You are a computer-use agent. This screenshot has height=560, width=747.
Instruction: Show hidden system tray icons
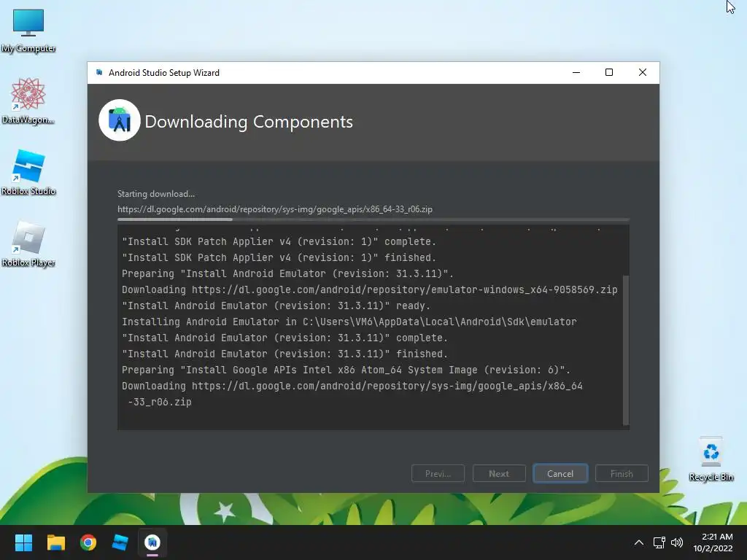[639, 542]
